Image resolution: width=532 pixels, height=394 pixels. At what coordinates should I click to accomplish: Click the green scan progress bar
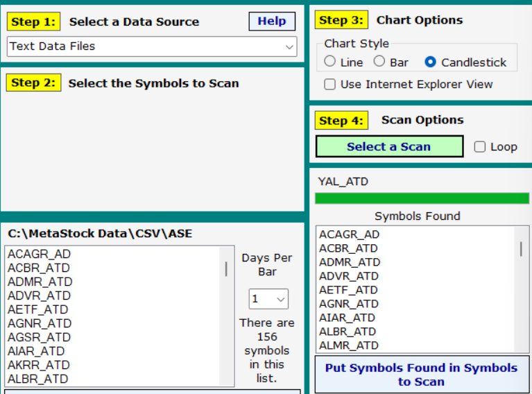coord(422,198)
